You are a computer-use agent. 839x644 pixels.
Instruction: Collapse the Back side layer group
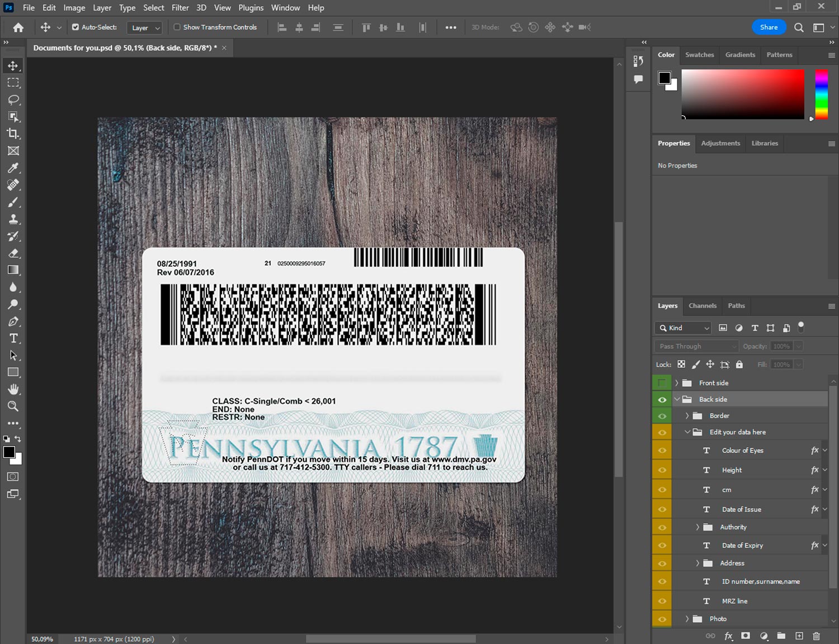pyautogui.click(x=677, y=399)
